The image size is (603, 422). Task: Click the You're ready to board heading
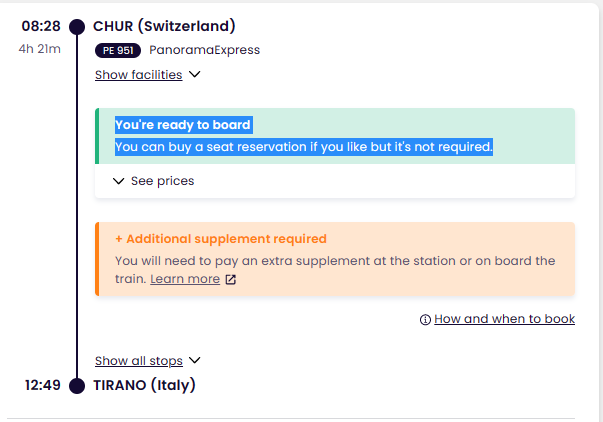(x=183, y=125)
